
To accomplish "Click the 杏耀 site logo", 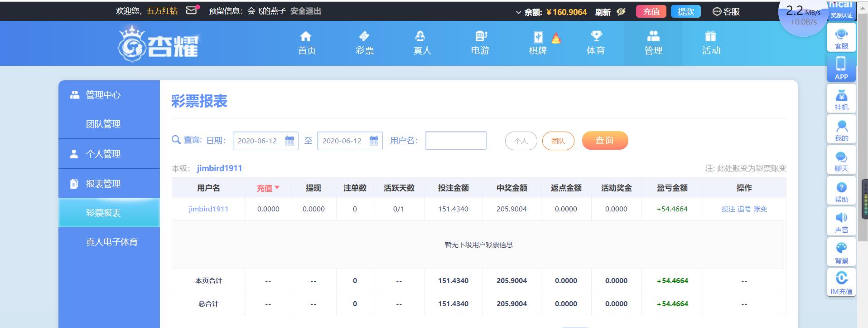I will coord(158,44).
